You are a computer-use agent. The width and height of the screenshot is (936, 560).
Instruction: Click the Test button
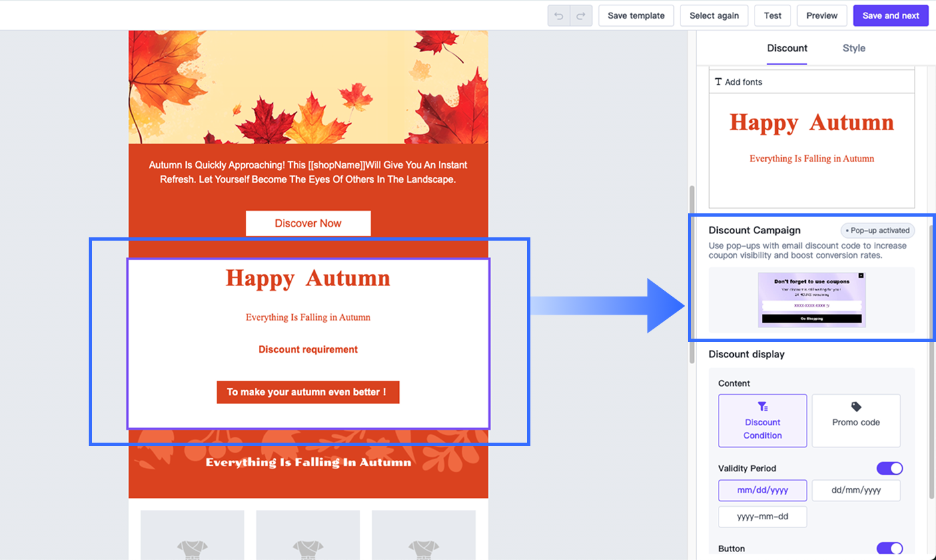pyautogui.click(x=773, y=15)
